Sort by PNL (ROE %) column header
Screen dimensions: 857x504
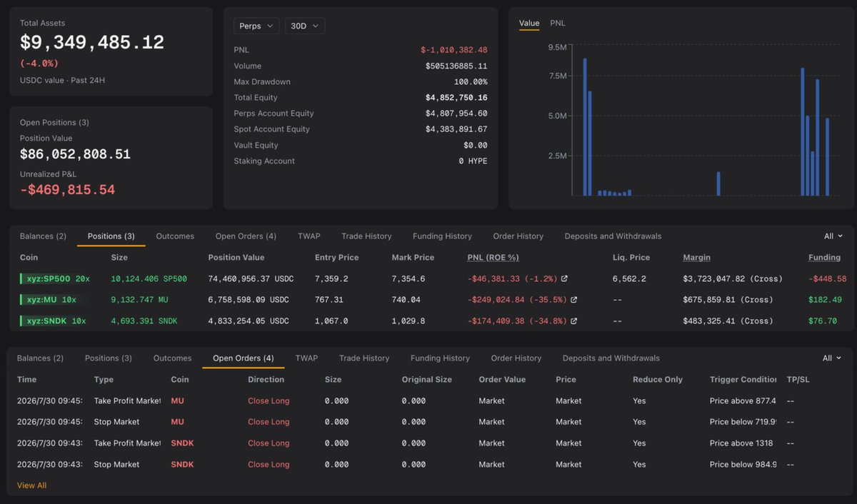(493, 258)
